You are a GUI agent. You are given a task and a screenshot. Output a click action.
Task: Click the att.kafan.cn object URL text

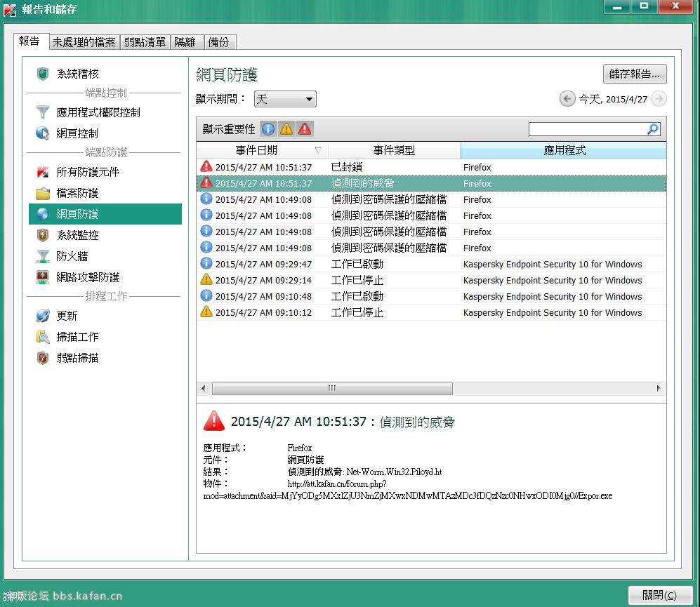408,490
